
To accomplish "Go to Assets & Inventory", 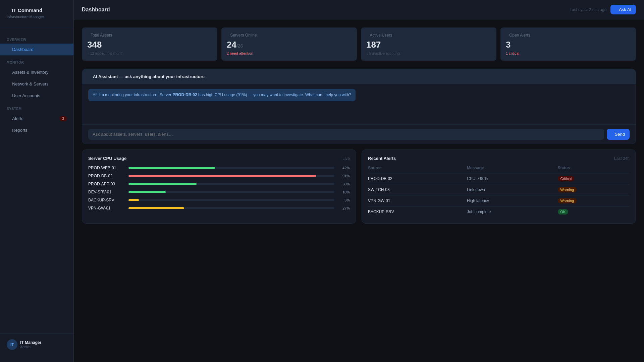I will coord(37,72).
